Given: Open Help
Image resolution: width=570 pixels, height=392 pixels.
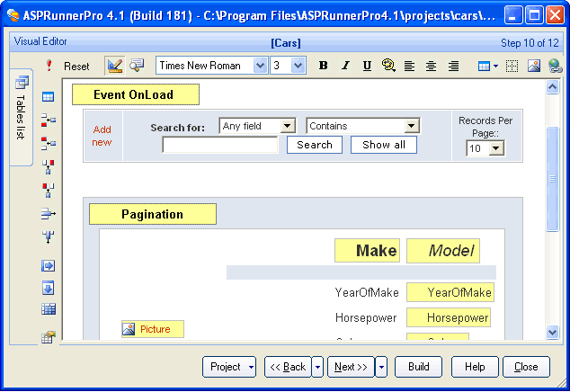Looking at the screenshot, I should 475,367.
